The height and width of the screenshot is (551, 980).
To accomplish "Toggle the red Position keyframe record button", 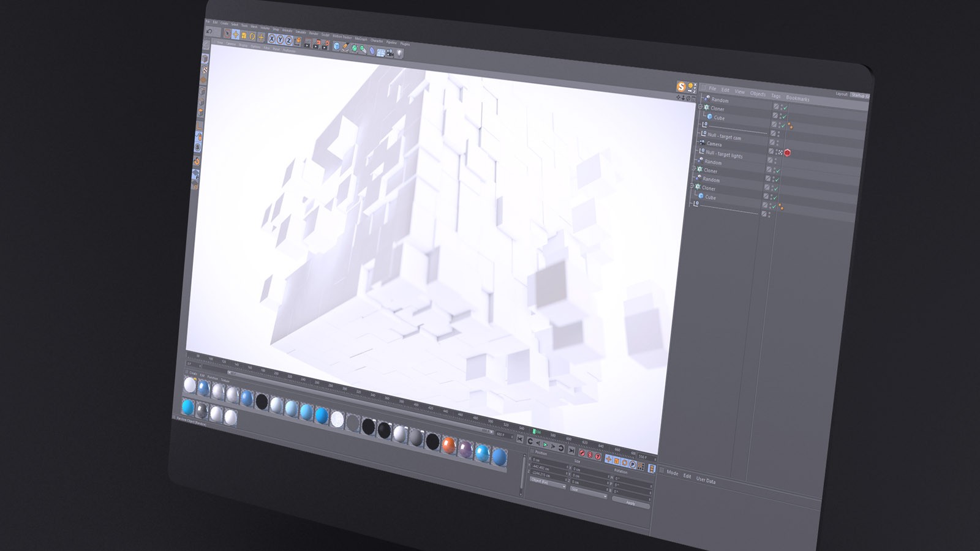I will (x=582, y=454).
